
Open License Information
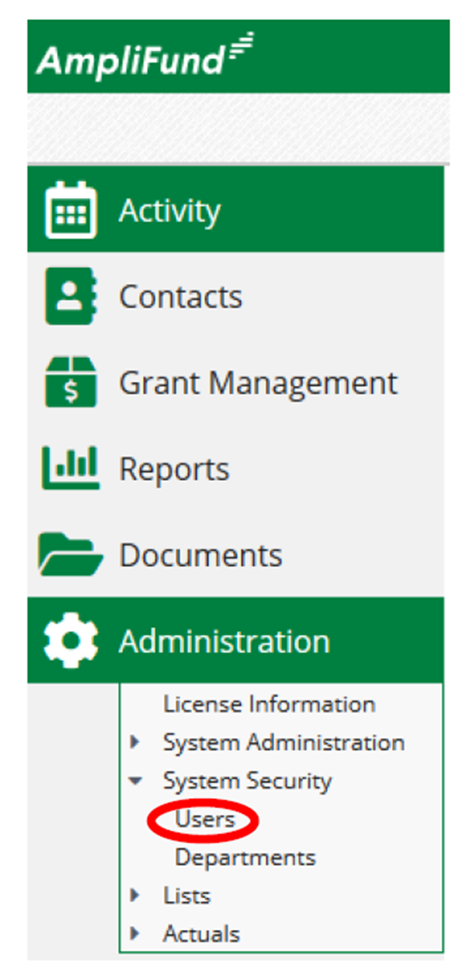point(269,705)
